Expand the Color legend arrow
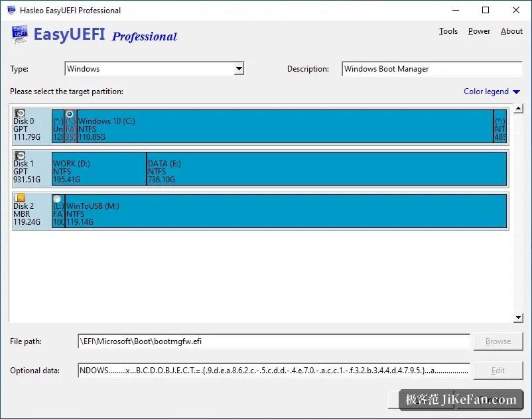This screenshot has height=419, width=532. pyautogui.click(x=516, y=92)
